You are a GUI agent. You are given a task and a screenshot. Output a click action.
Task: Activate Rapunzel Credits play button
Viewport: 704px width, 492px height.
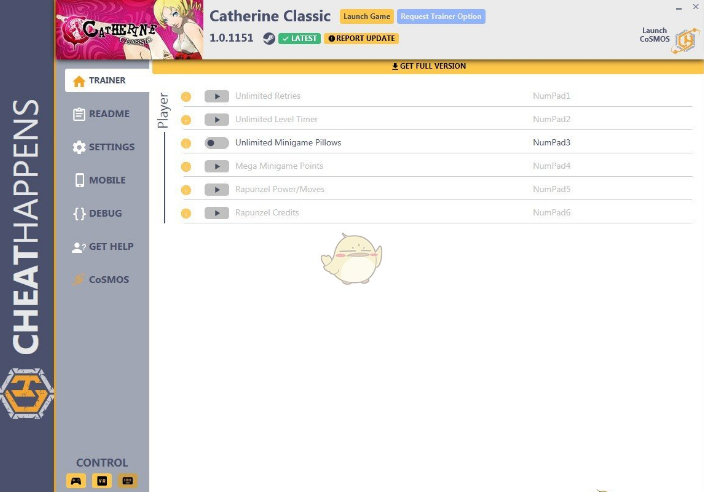tap(217, 213)
